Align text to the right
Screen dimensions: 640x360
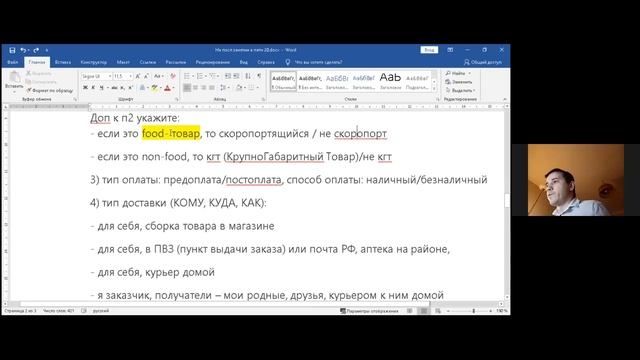[204, 88]
